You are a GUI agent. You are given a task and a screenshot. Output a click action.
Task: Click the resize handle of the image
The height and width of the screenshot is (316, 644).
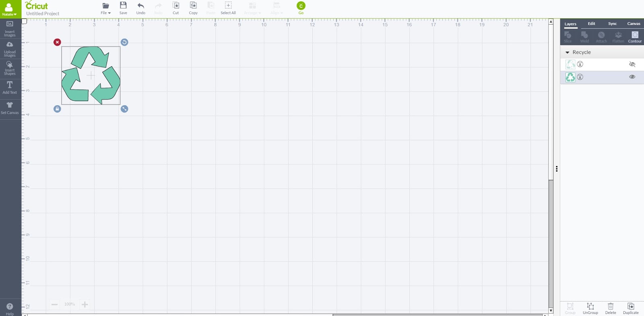tap(124, 109)
